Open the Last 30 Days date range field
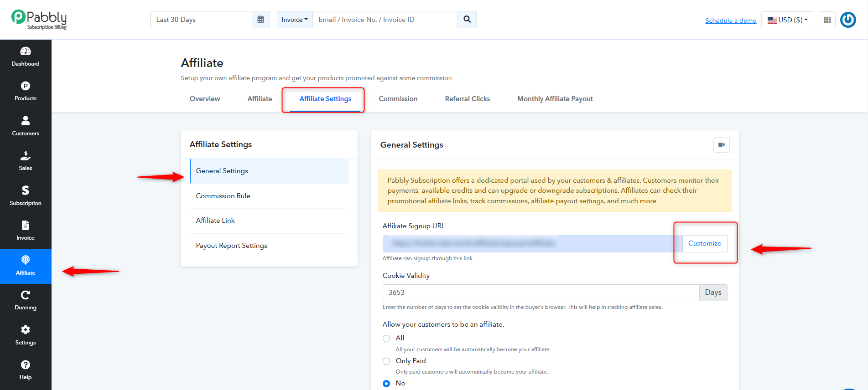Viewport: 868px width, 390px height. [x=201, y=20]
